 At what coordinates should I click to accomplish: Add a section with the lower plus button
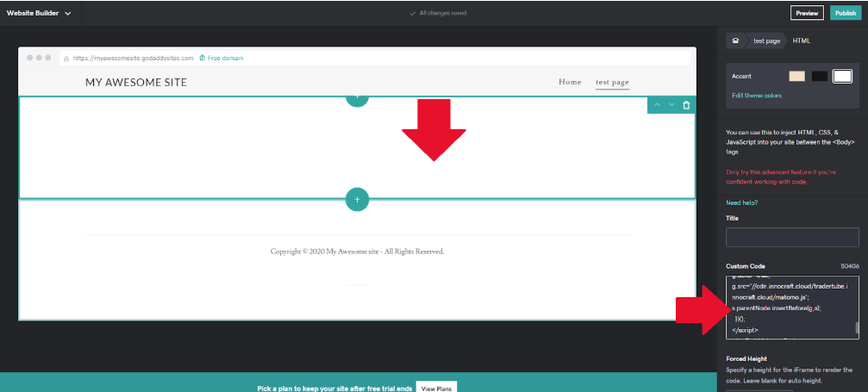(x=357, y=199)
